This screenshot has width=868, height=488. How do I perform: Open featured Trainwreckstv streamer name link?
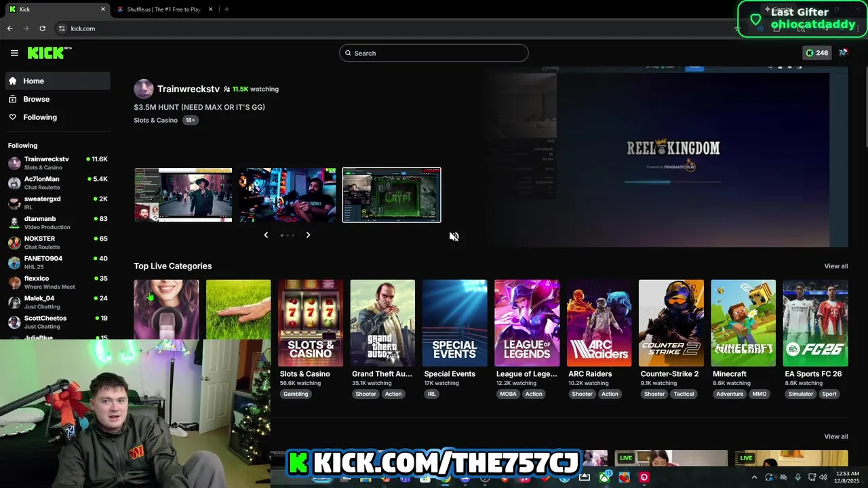189,89
